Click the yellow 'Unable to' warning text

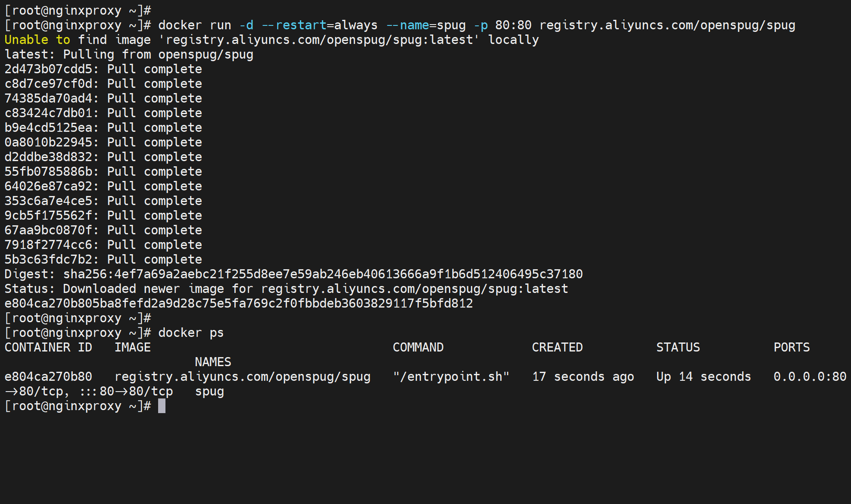(37, 40)
